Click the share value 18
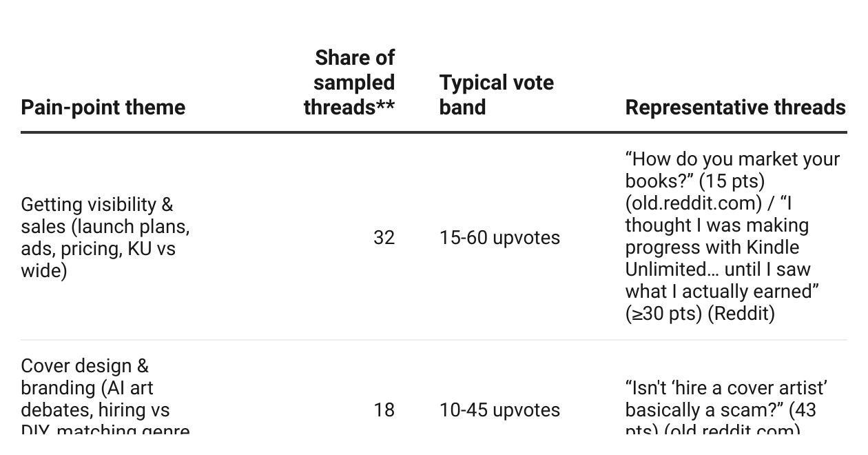Screen dimensions: 868x455 tap(384, 410)
